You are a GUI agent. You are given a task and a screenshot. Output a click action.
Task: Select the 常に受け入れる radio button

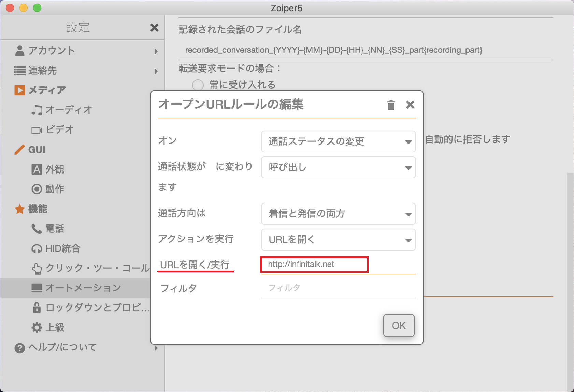198,85
